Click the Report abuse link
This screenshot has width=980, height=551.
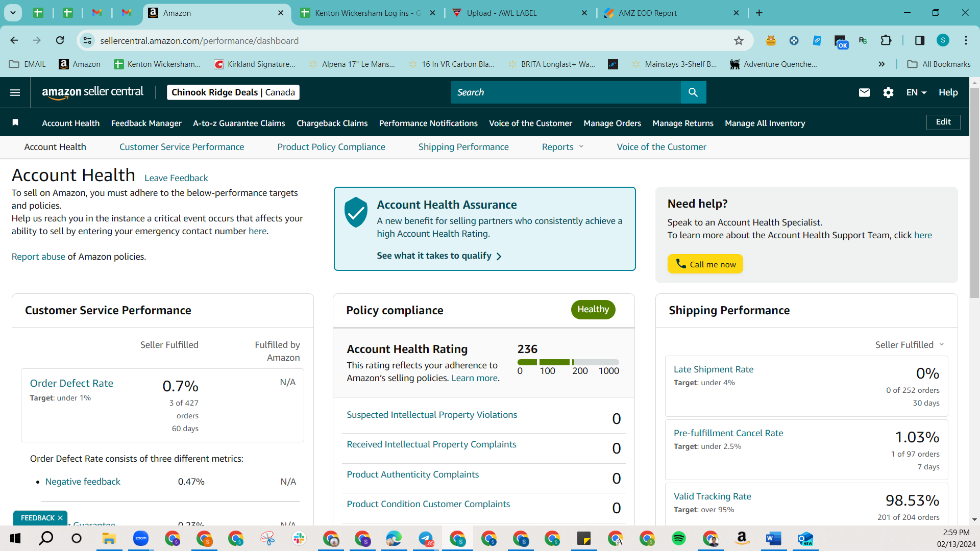coord(38,257)
